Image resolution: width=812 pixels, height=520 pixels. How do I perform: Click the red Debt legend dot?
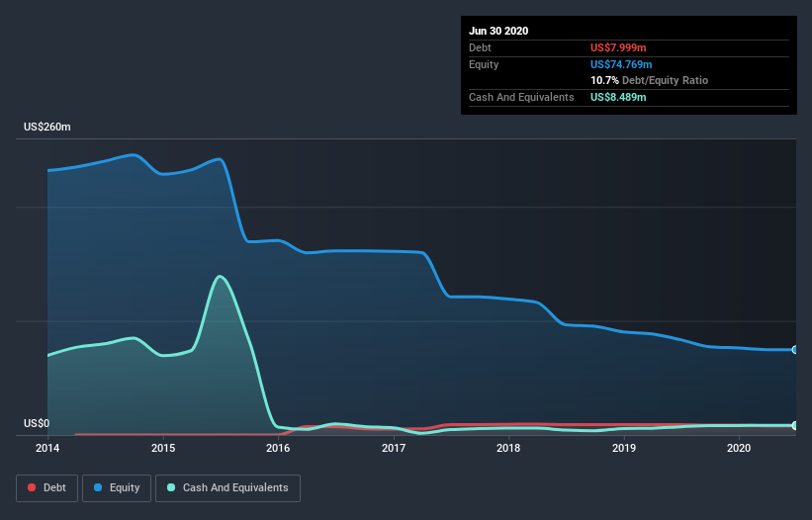click(x=32, y=487)
